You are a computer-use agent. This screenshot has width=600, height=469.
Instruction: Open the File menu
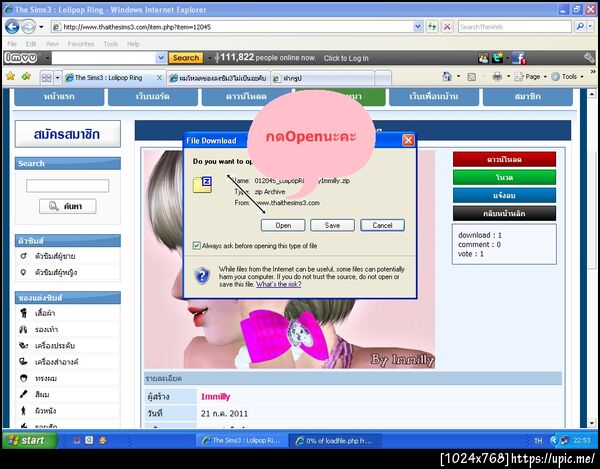(12, 44)
